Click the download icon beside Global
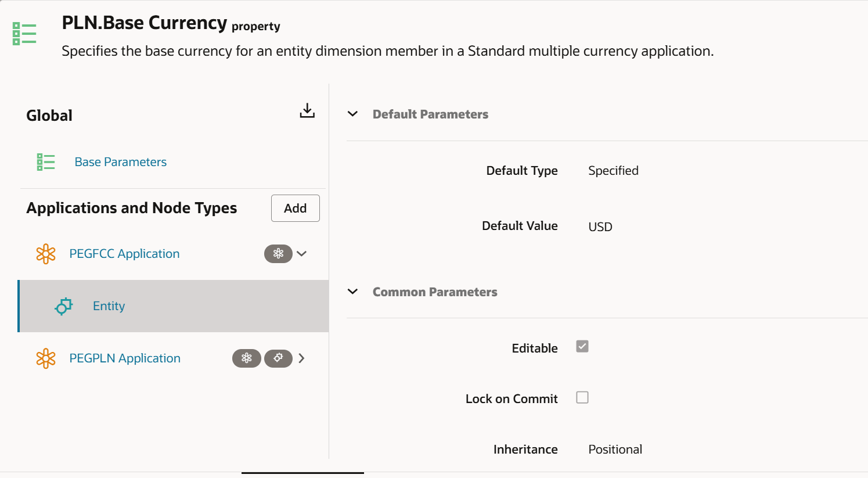868x478 pixels. tap(307, 110)
